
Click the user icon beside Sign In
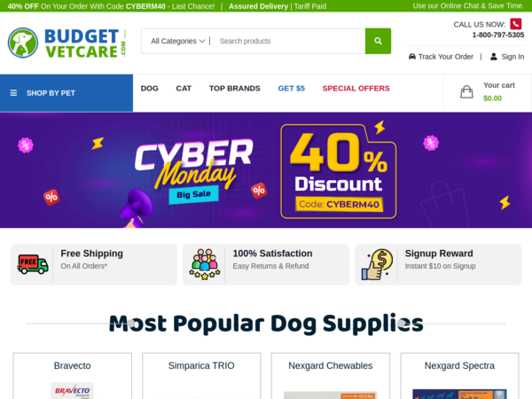point(494,57)
